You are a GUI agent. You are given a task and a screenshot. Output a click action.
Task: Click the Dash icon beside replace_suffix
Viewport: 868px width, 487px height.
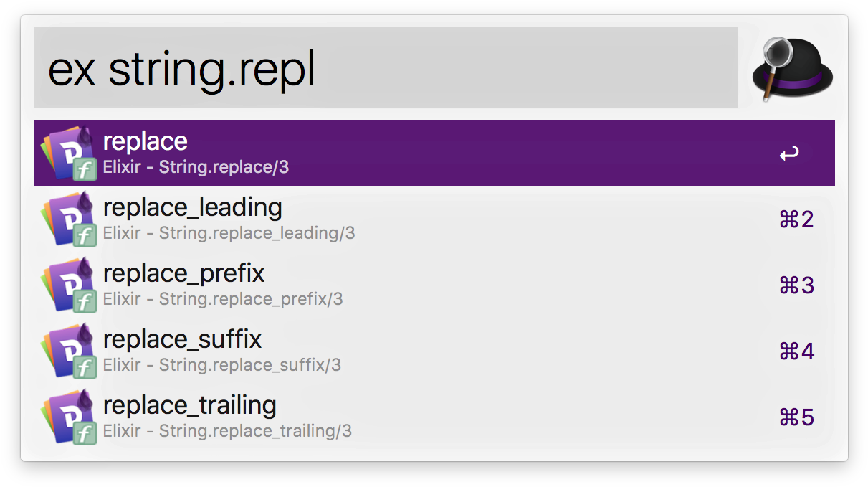[69, 351]
